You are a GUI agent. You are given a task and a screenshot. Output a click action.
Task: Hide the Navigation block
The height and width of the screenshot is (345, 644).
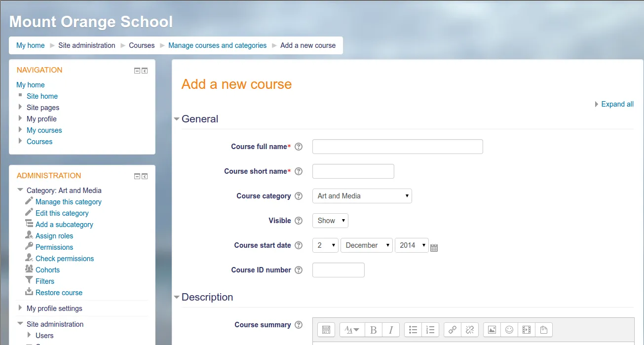coord(137,71)
